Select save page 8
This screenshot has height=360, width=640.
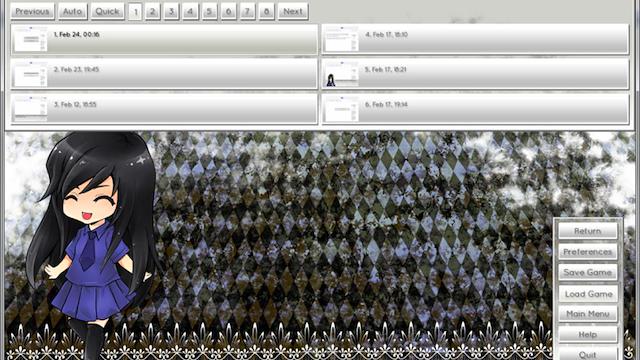click(x=267, y=11)
